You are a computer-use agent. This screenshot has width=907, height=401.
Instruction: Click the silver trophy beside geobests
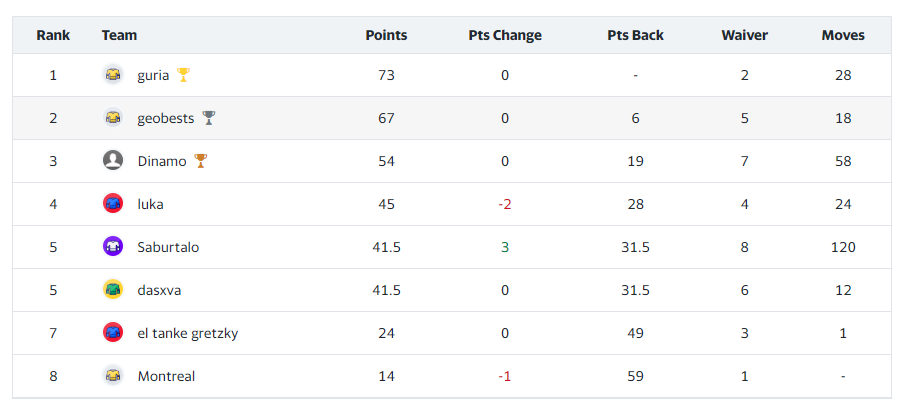pos(208,118)
